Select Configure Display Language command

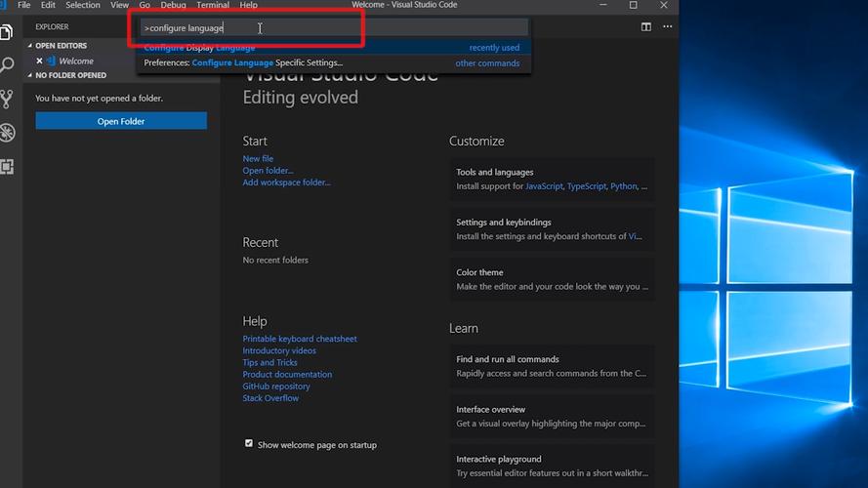pyautogui.click(x=332, y=48)
